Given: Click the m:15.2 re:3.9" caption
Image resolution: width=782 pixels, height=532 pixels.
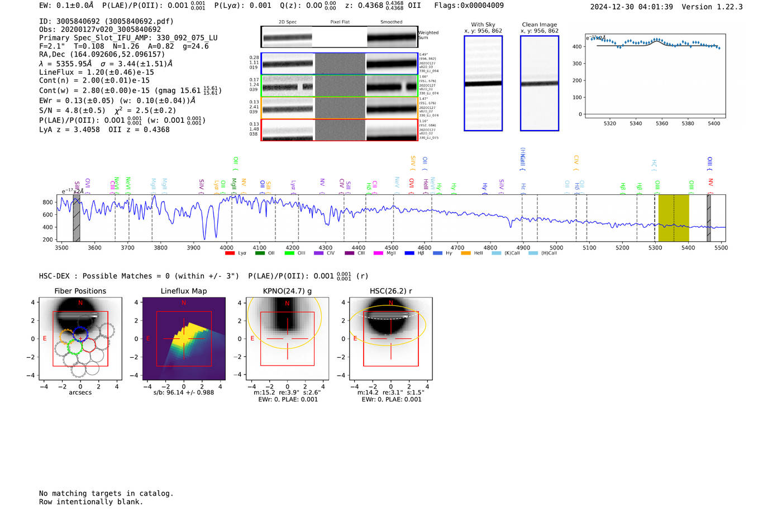Looking at the screenshot, I should (x=287, y=392).
